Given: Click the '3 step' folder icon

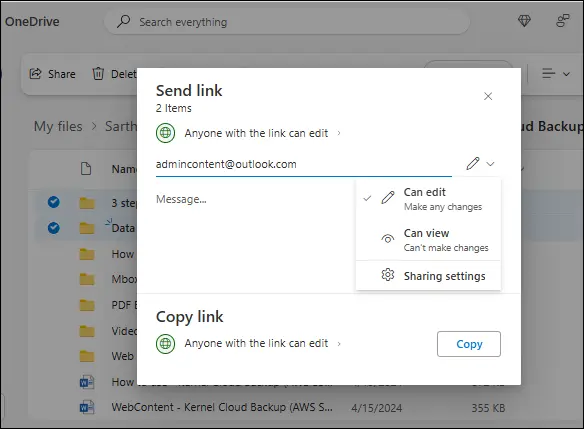Looking at the screenshot, I should coord(87,203).
